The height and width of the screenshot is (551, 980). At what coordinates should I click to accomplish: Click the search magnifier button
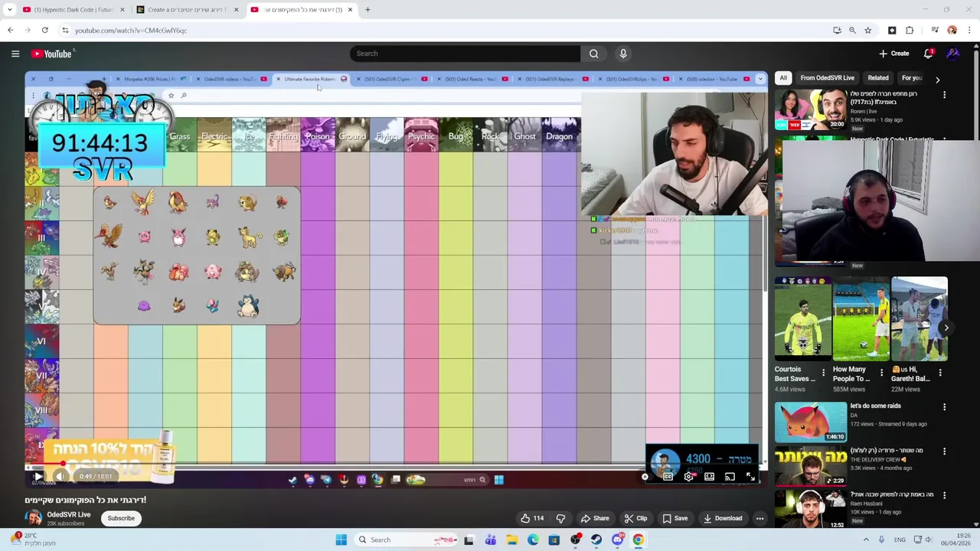[593, 54]
